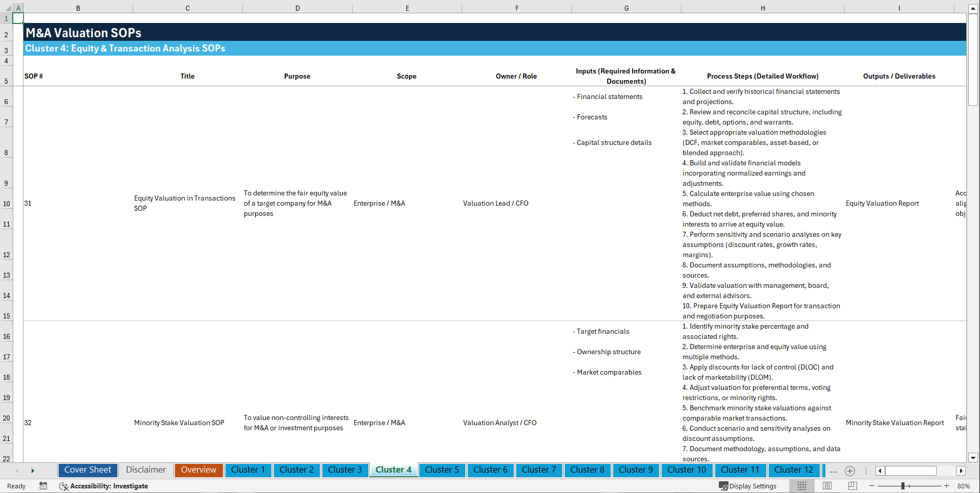The width and height of the screenshot is (980, 493).
Task: Add a new sheet with the plus button
Action: pos(850,471)
